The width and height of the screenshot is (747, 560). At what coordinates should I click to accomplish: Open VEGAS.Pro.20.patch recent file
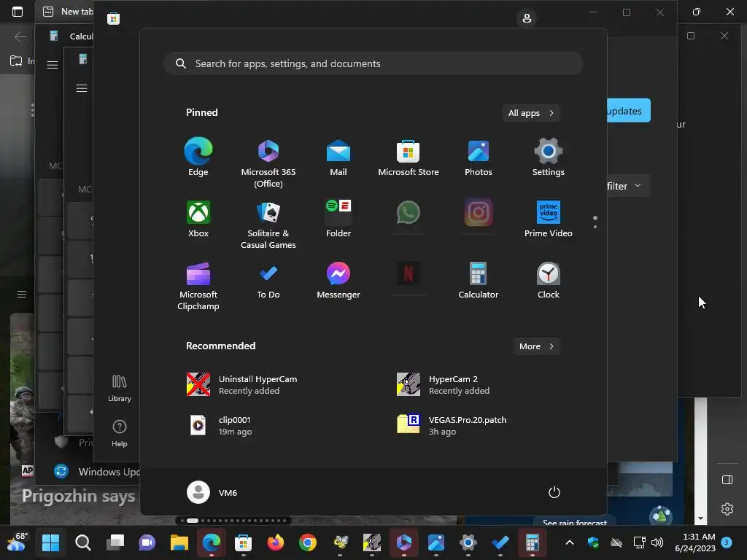452,426
